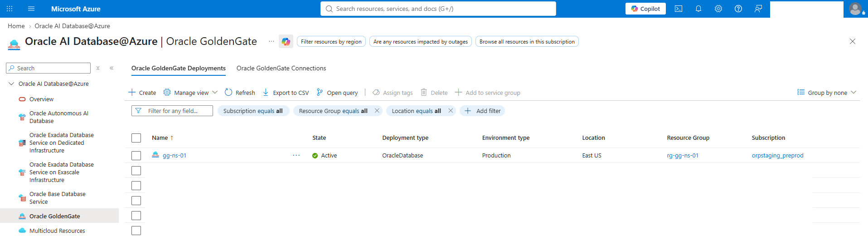The height and width of the screenshot is (236, 868).
Task: Toggle the select-all header checkbox
Action: tap(136, 138)
